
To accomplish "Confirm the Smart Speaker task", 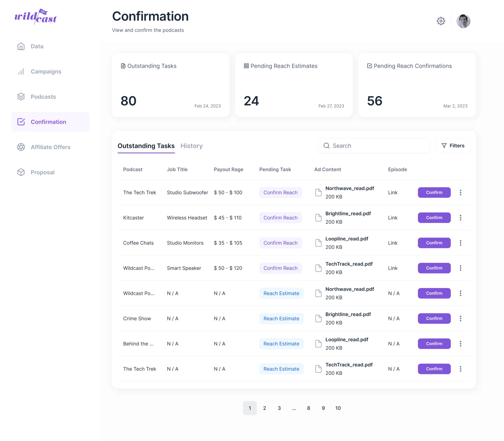I will tap(434, 268).
